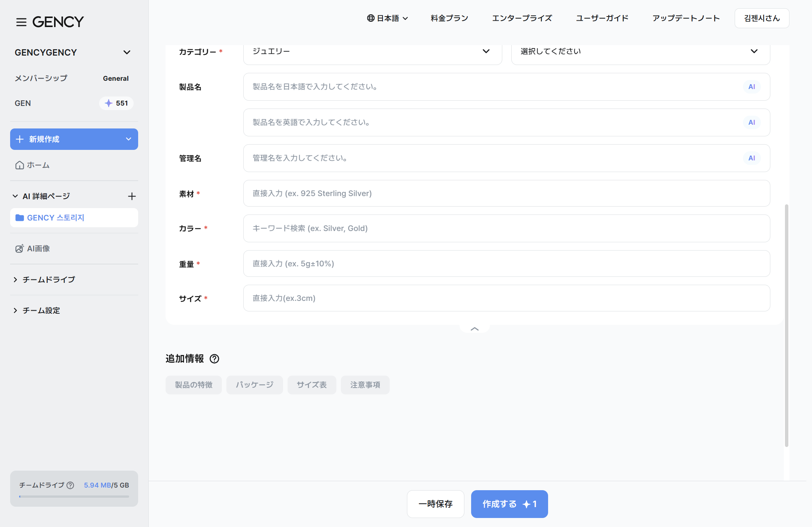Open エンタープライズ in the top menu

[522, 18]
